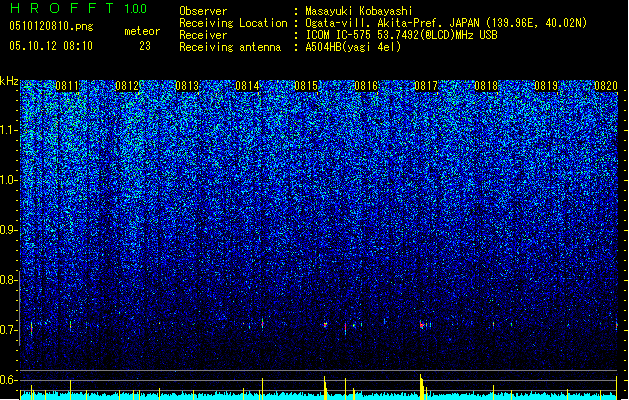
Task: Select the version number 1.00
Action: (136, 8)
